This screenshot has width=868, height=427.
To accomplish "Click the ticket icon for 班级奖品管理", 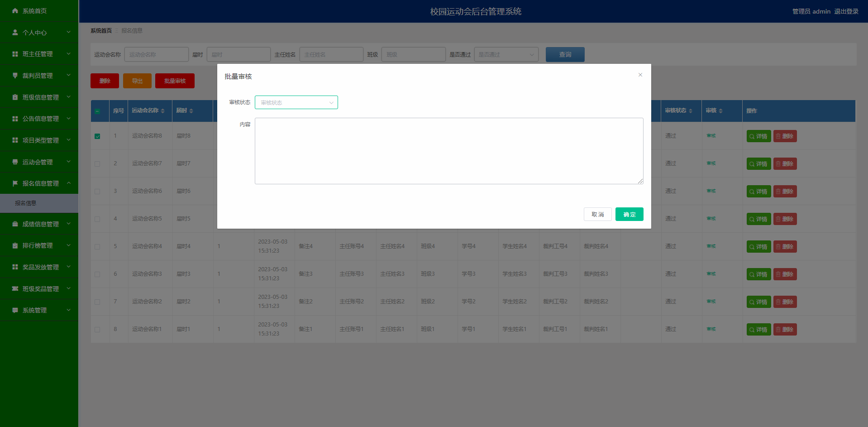I will [x=15, y=288].
